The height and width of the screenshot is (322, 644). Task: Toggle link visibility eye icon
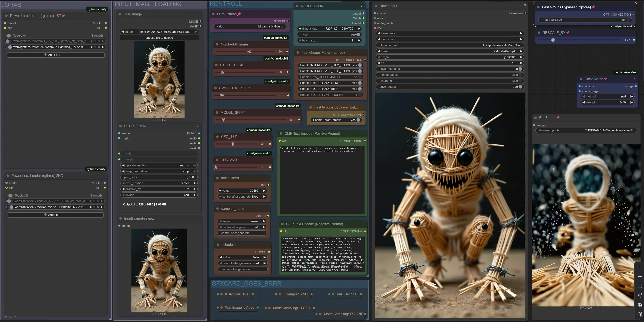point(639,305)
